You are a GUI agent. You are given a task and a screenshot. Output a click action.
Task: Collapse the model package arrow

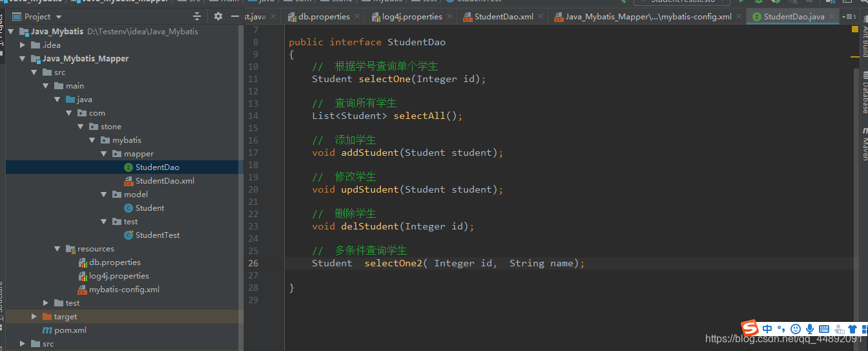tap(104, 194)
